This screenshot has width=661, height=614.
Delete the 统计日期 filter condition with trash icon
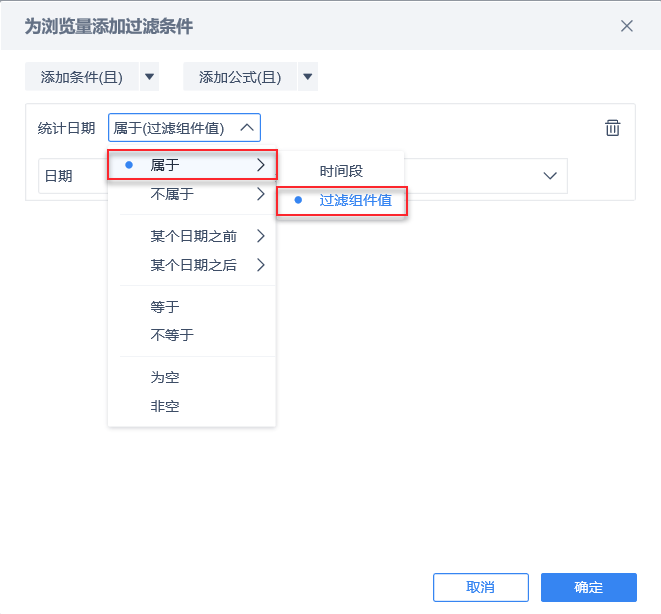613,128
